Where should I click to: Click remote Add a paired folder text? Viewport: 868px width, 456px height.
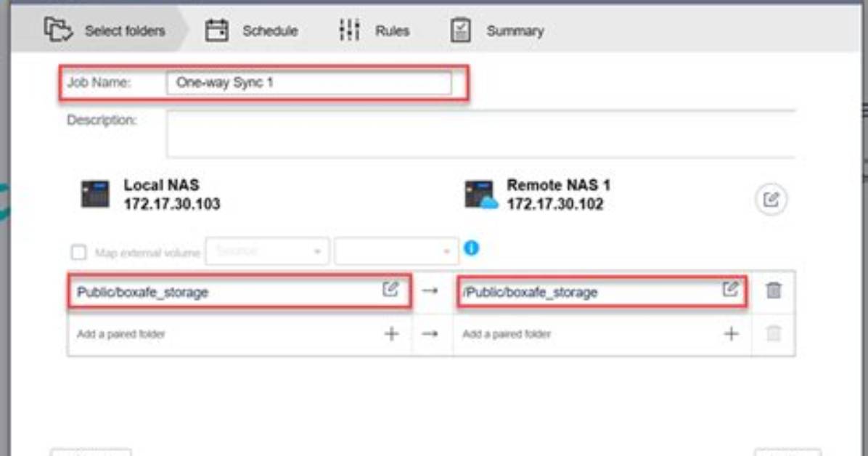pyautogui.click(x=507, y=334)
